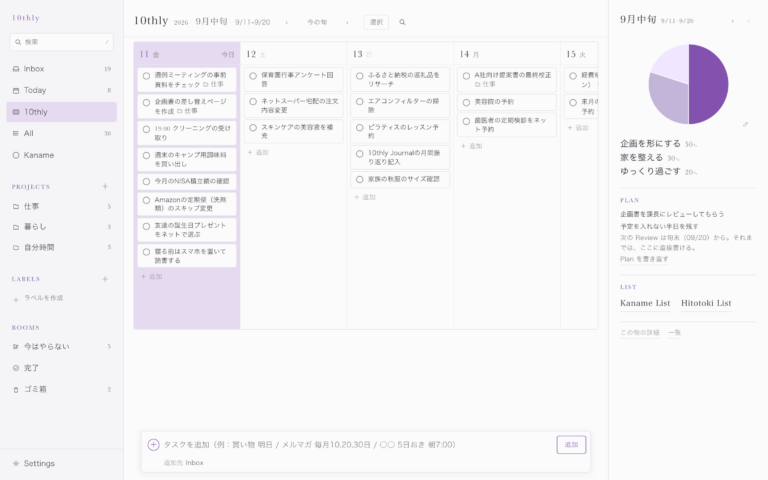Screen dimensions: 768x480
Task: Click + 追加 under day 13 column
Action: point(365,197)
